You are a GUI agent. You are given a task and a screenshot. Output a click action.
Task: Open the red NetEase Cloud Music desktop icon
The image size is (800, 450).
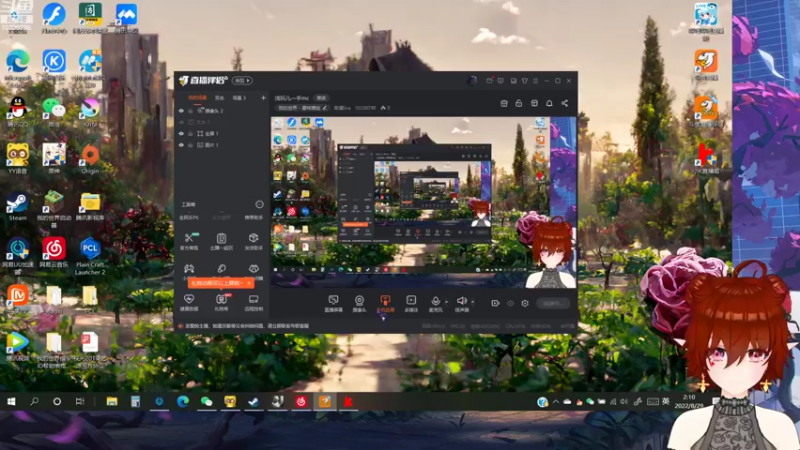tap(54, 253)
